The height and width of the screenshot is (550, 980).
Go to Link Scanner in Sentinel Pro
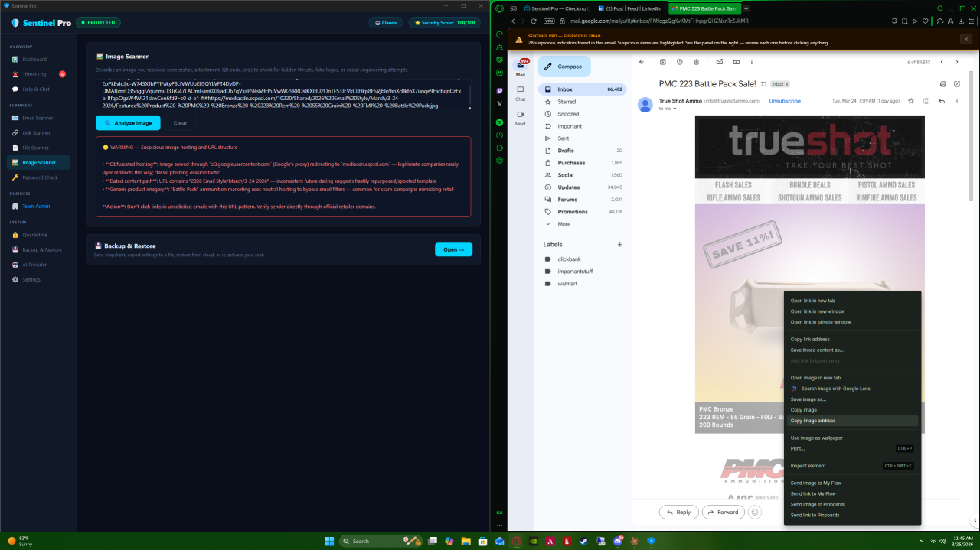tap(38, 133)
